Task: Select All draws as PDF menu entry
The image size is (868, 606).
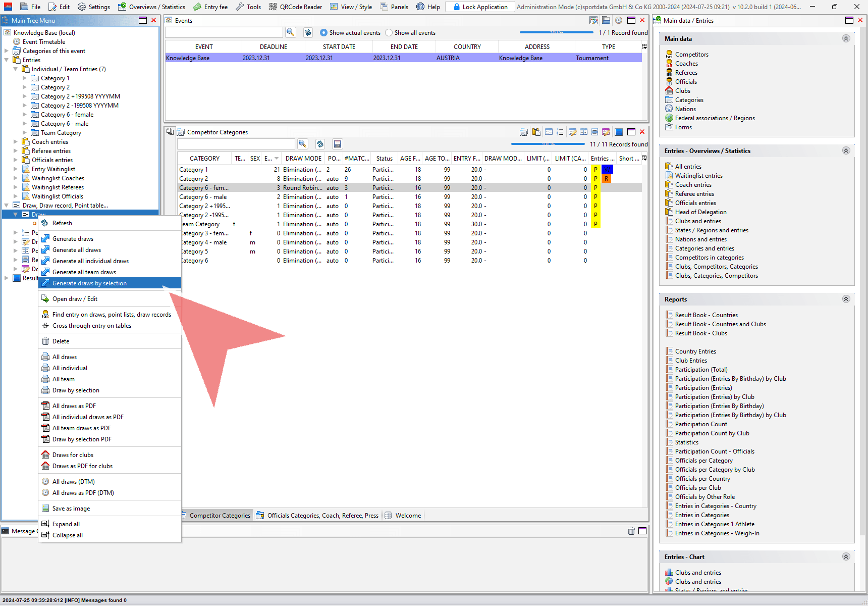Action: (x=74, y=406)
